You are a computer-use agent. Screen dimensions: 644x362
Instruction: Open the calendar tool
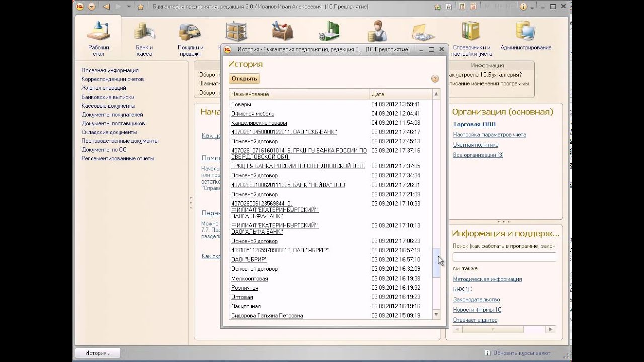click(x=474, y=7)
